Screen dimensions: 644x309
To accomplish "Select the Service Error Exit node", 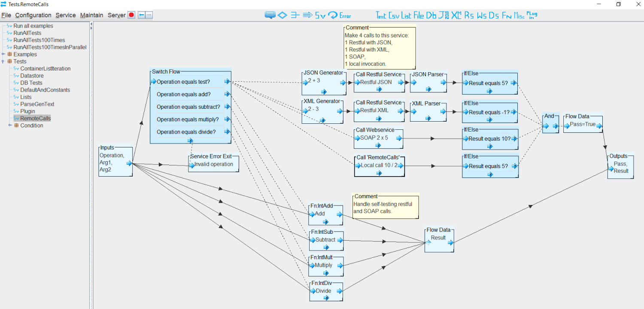I will (213, 162).
